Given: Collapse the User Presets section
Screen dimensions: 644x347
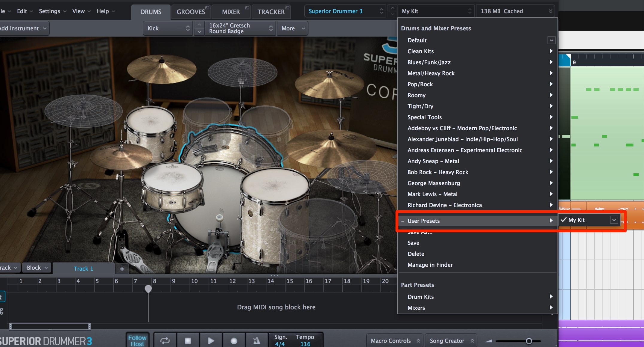Looking at the screenshot, I should (x=403, y=221).
